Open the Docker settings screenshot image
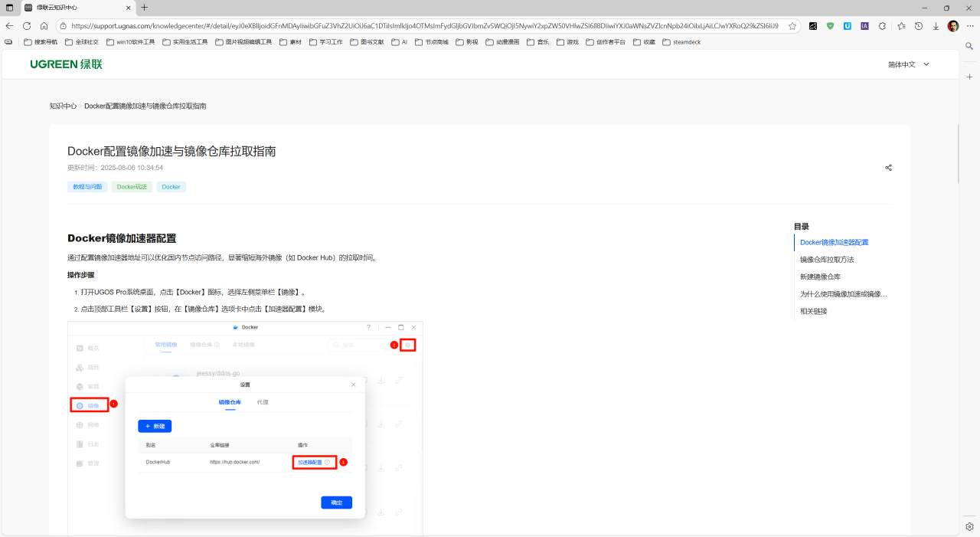The image size is (980, 537). pyautogui.click(x=245, y=429)
